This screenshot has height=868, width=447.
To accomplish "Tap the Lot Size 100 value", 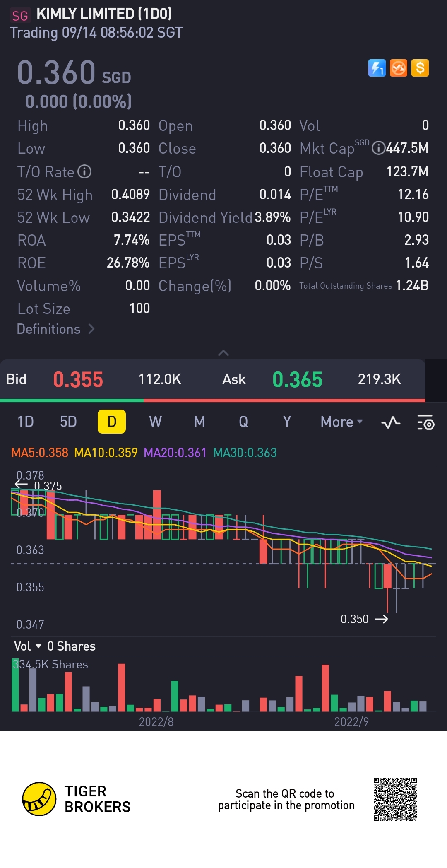I will (x=140, y=308).
